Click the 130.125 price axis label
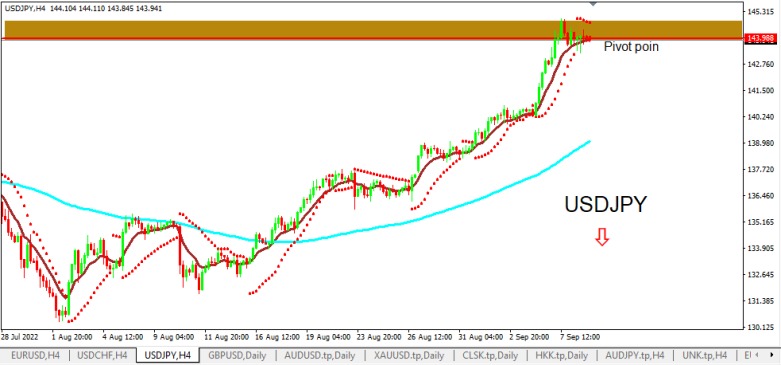This screenshot has width=781, height=365. pyautogui.click(x=760, y=328)
